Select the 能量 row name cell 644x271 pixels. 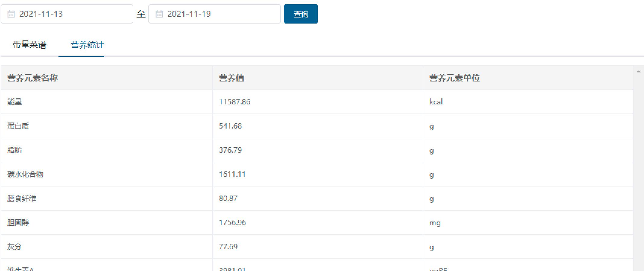click(15, 102)
